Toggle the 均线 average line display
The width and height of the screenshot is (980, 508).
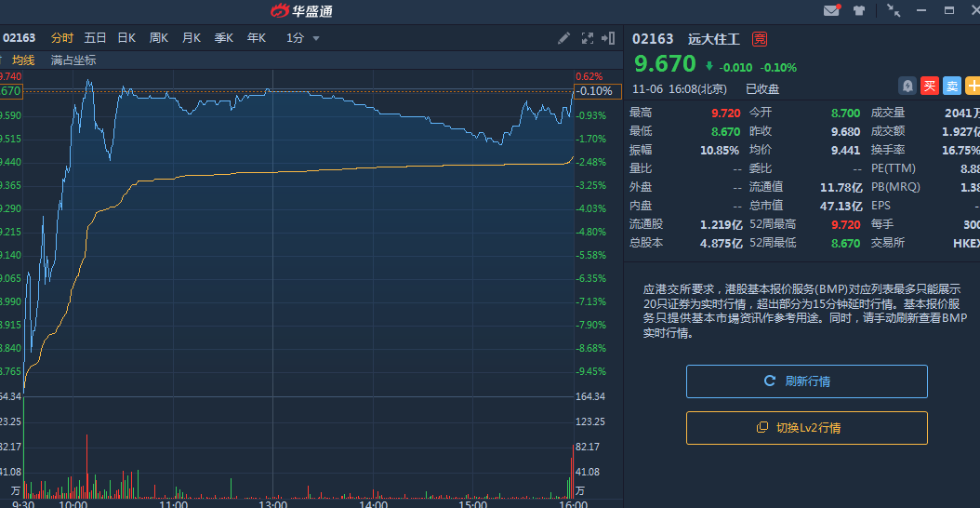point(23,60)
